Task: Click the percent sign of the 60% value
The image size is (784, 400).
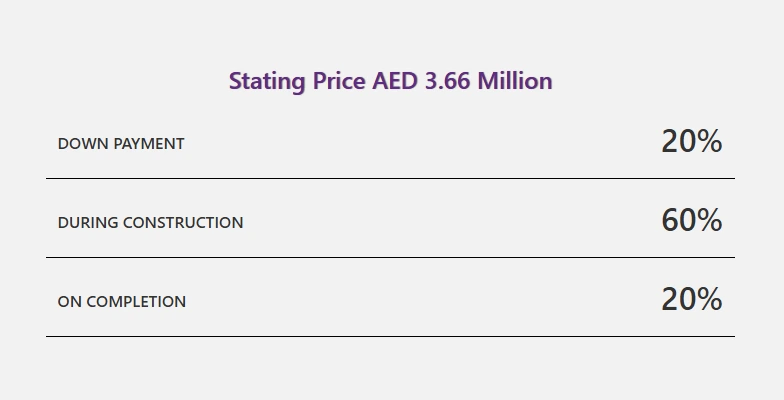Action: 708,220
